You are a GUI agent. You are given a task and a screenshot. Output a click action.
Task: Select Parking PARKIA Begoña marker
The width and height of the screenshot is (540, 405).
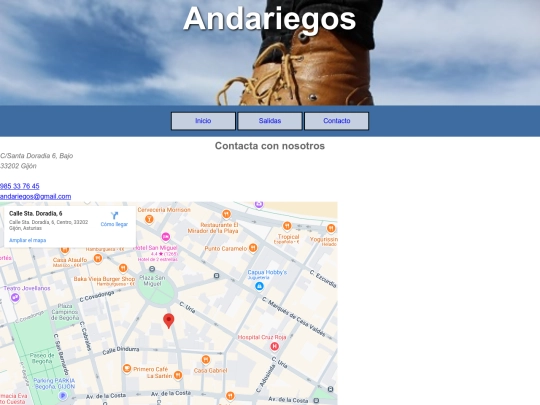(63, 396)
